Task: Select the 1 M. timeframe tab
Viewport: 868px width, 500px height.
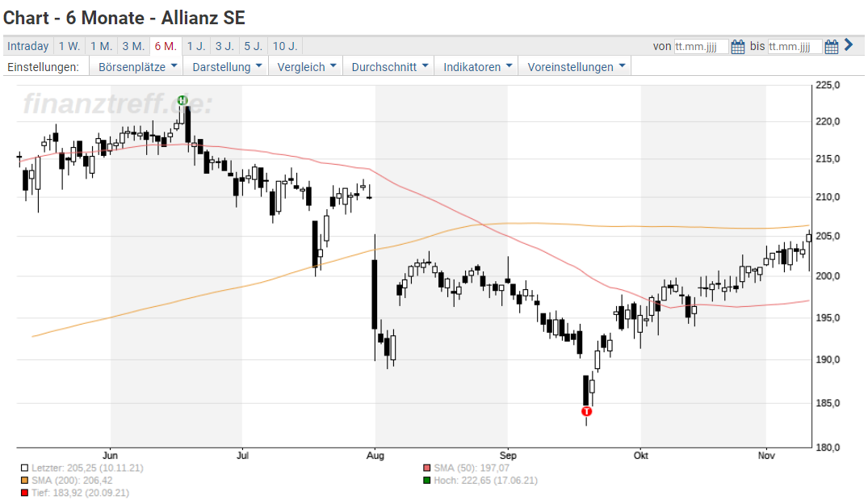Action: pos(101,46)
